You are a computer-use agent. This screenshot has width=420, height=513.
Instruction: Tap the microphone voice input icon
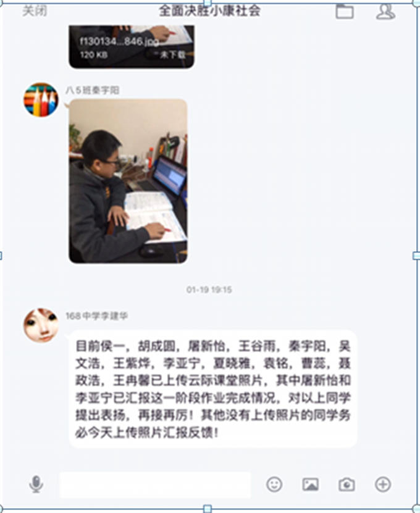pos(36,484)
